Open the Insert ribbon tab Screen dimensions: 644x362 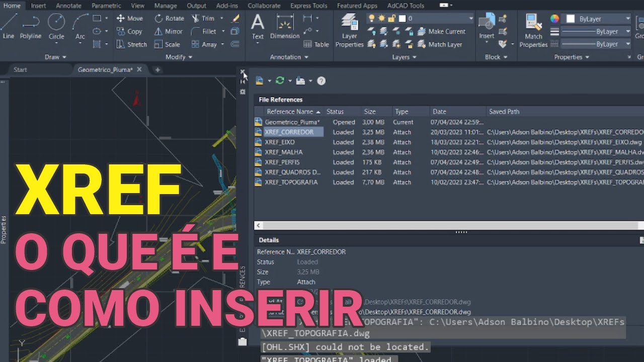click(38, 6)
